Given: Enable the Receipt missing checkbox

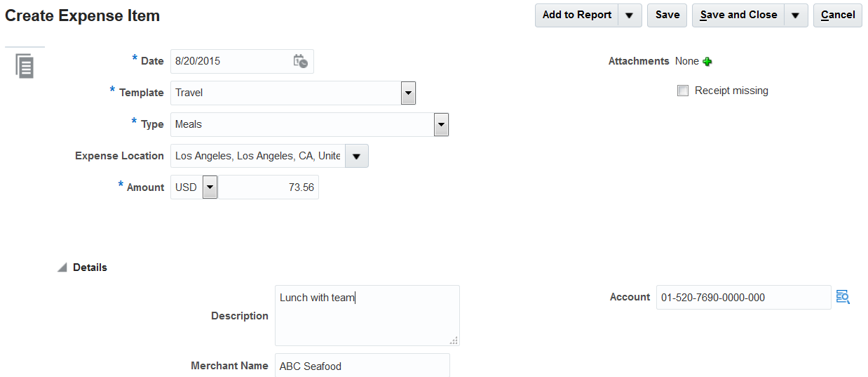Looking at the screenshot, I should point(683,91).
